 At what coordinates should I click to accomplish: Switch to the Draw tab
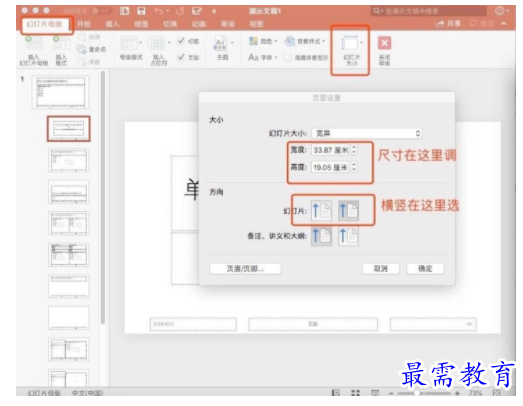(141, 24)
